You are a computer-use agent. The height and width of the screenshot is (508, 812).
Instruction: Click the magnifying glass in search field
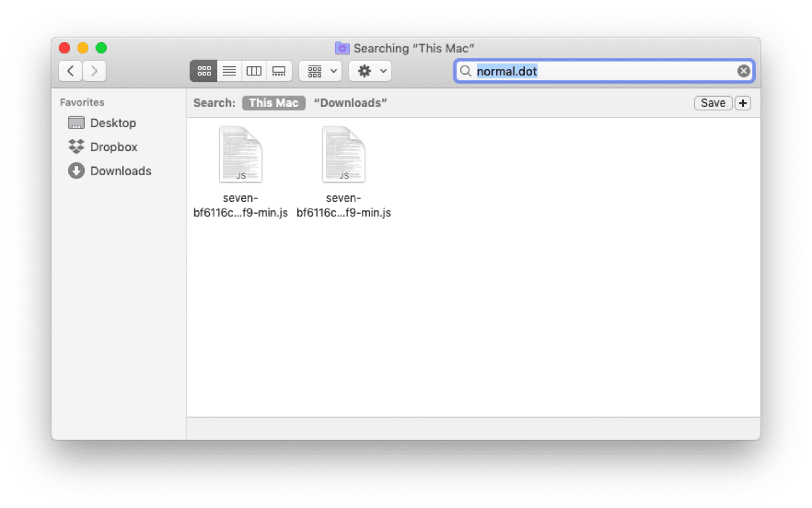(x=466, y=71)
